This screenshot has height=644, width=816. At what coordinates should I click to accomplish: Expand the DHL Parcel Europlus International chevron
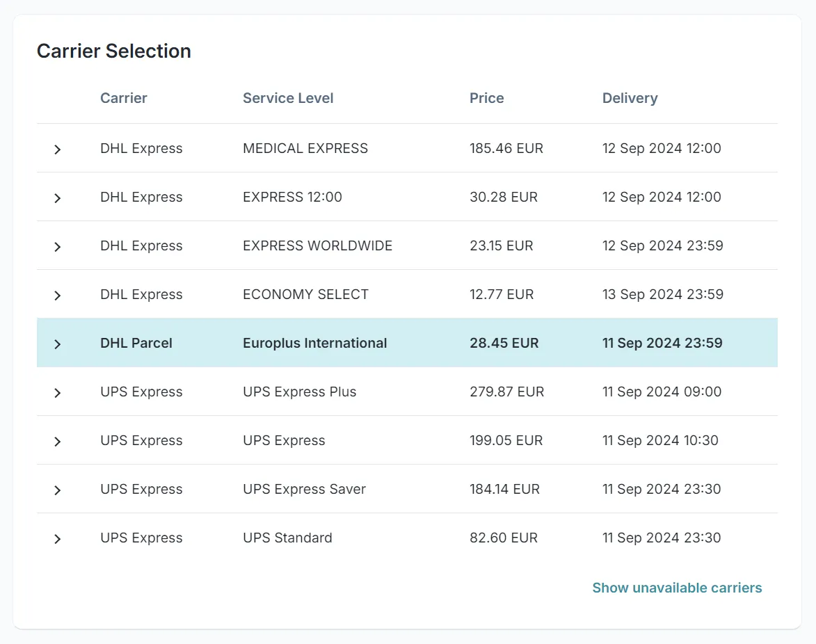57,344
